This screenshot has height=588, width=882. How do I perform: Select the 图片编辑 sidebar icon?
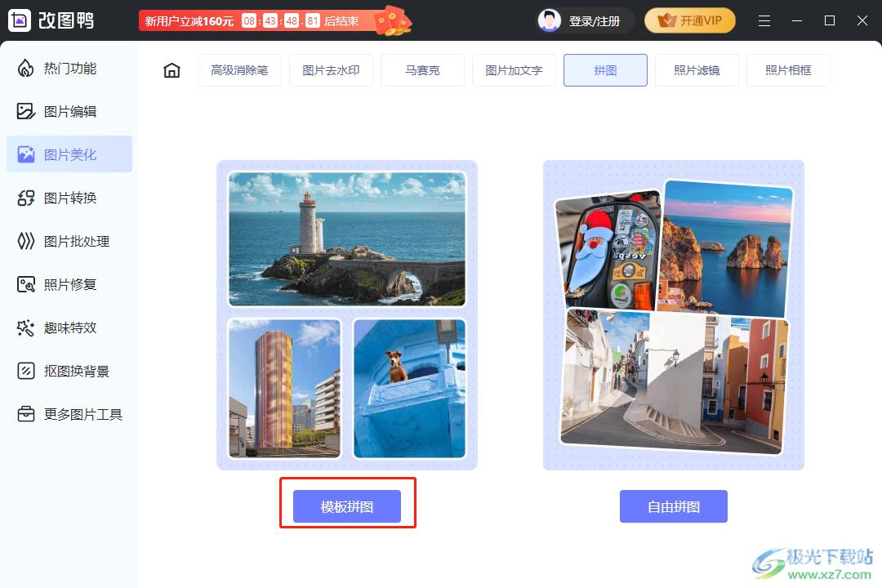pyautogui.click(x=26, y=112)
